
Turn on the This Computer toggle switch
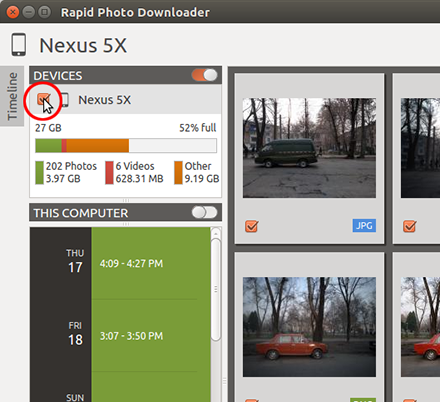[204, 212]
